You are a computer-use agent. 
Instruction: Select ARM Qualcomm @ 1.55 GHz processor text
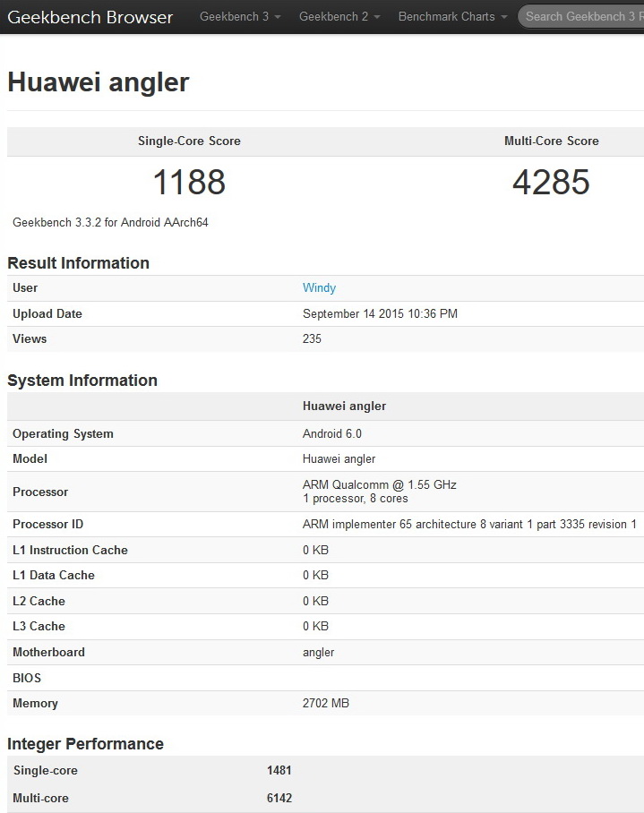[380, 484]
